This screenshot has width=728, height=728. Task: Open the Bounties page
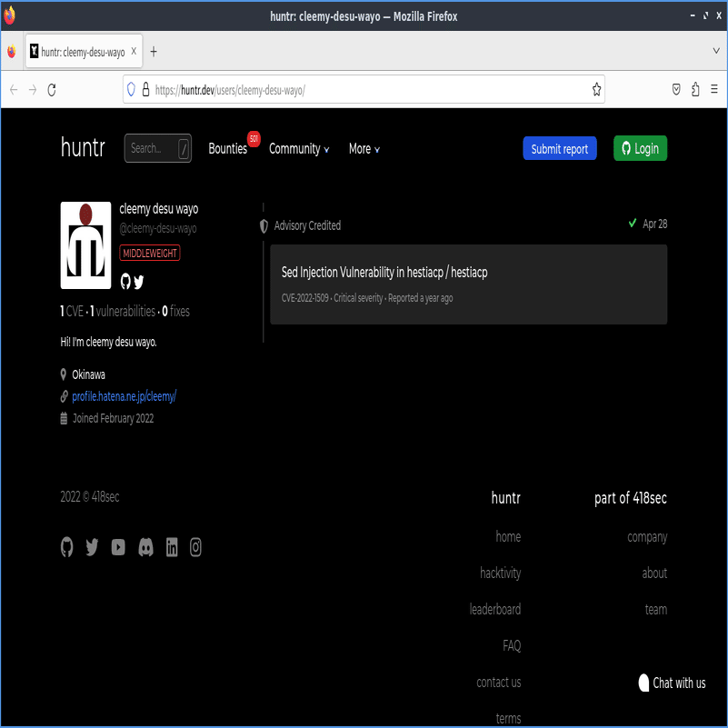click(x=227, y=149)
